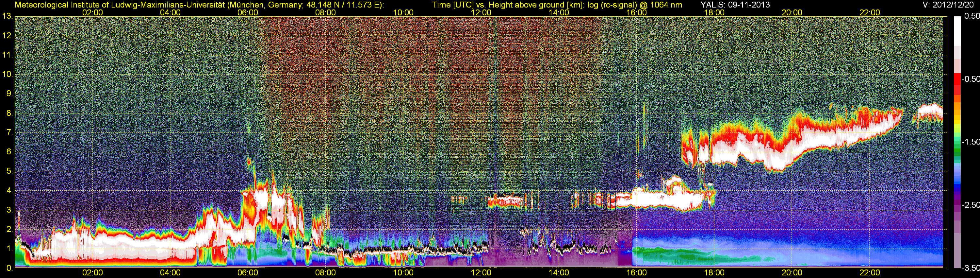Click the 'Time [UTC] vs. Height above ground' caption
Screen dimensions: 980x278
tap(557, 5)
